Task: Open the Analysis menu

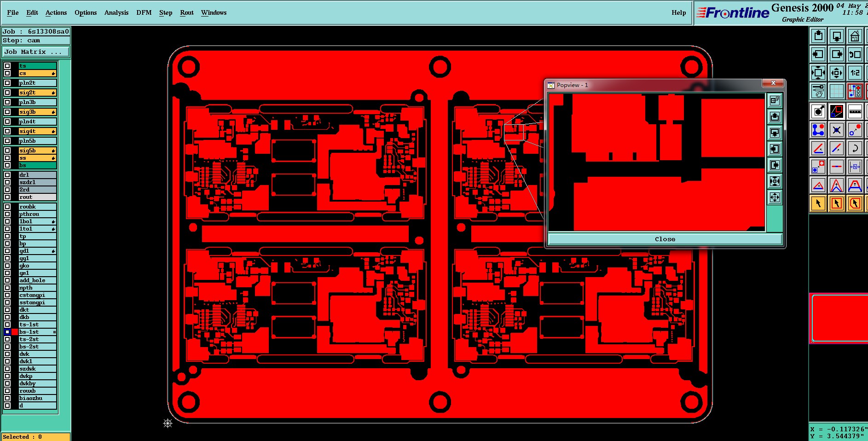Action: click(116, 12)
